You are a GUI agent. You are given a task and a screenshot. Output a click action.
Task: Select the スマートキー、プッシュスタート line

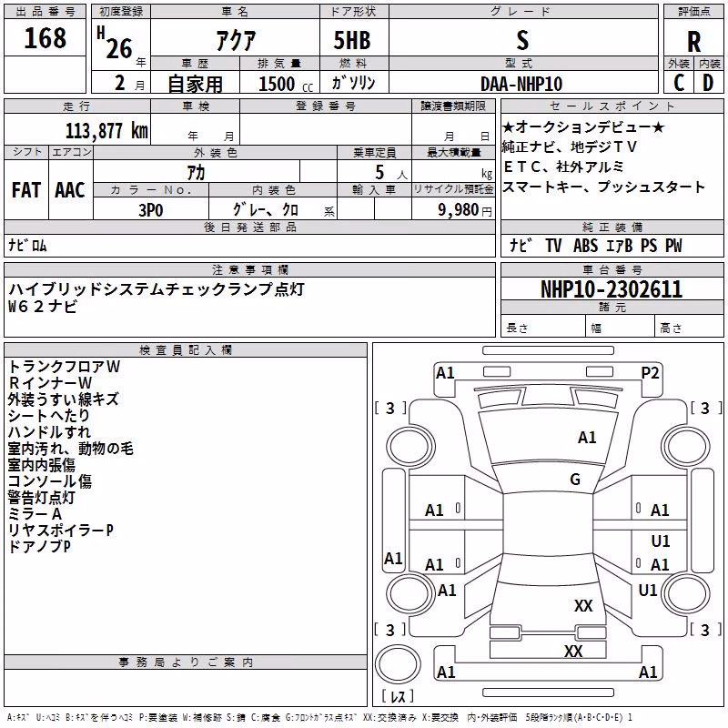(x=603, y=187)
